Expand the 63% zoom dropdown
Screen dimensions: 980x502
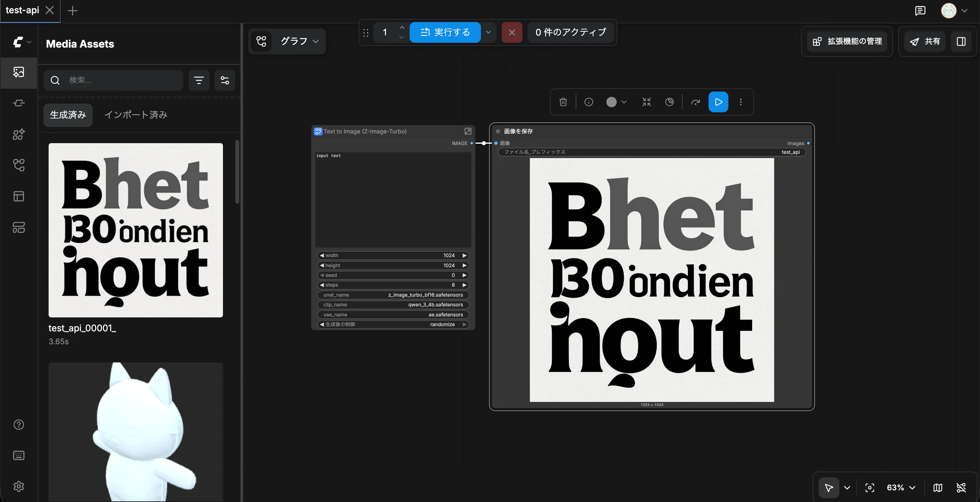tap(901, 487)
